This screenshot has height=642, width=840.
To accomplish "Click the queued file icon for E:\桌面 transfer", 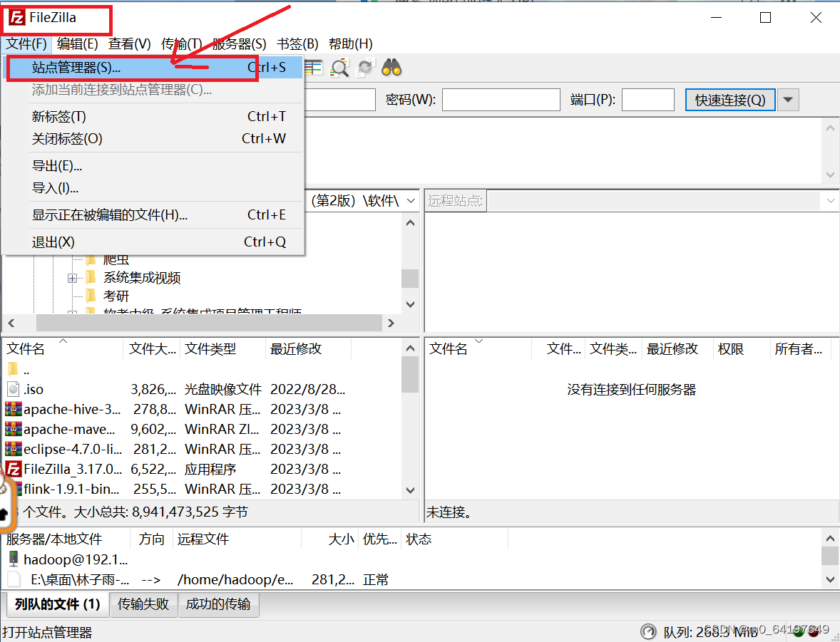I will [14, 579].
